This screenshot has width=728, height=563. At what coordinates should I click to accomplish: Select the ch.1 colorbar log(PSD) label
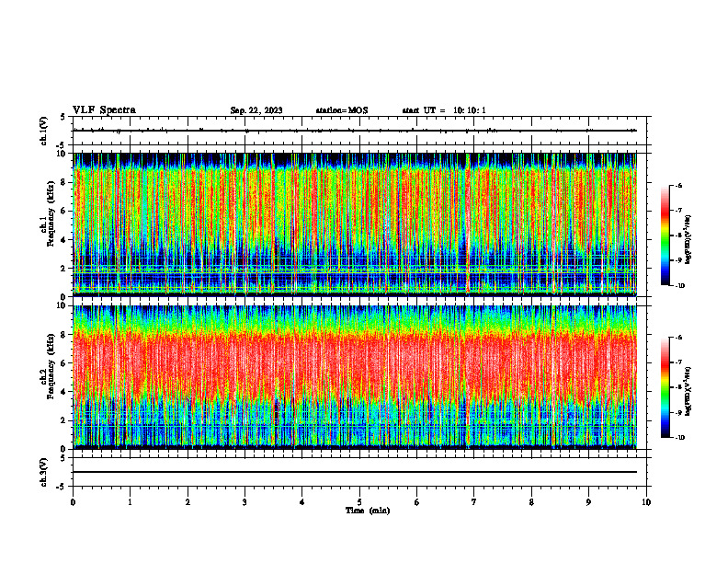point(688,240)
